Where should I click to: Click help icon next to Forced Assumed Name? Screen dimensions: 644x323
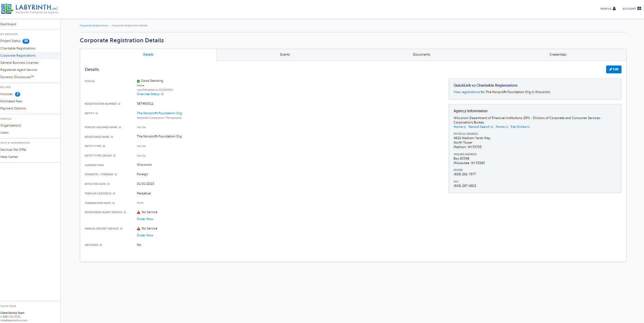tap(120, 127)
